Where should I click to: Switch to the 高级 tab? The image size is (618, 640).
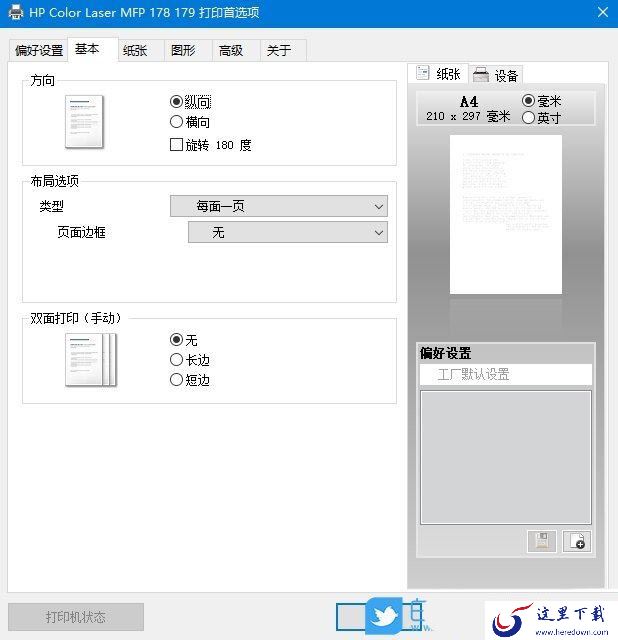click(x=236, y=51)
